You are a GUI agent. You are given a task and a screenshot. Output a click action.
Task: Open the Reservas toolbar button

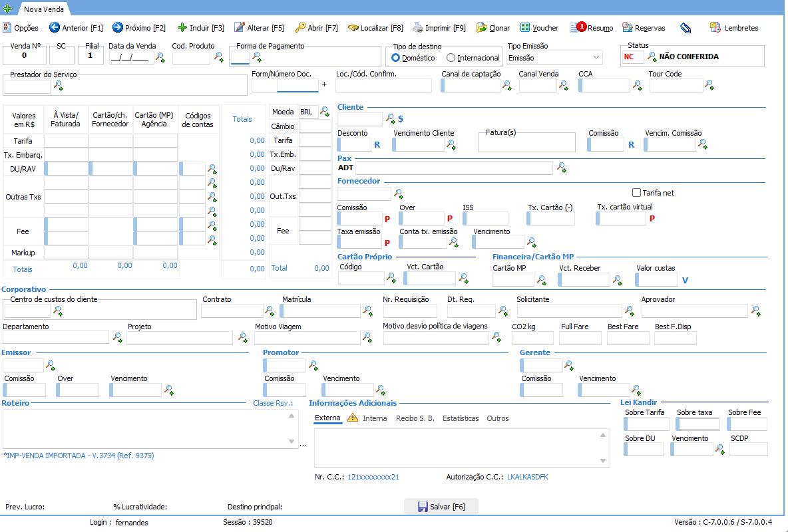[x=644, y=28]
